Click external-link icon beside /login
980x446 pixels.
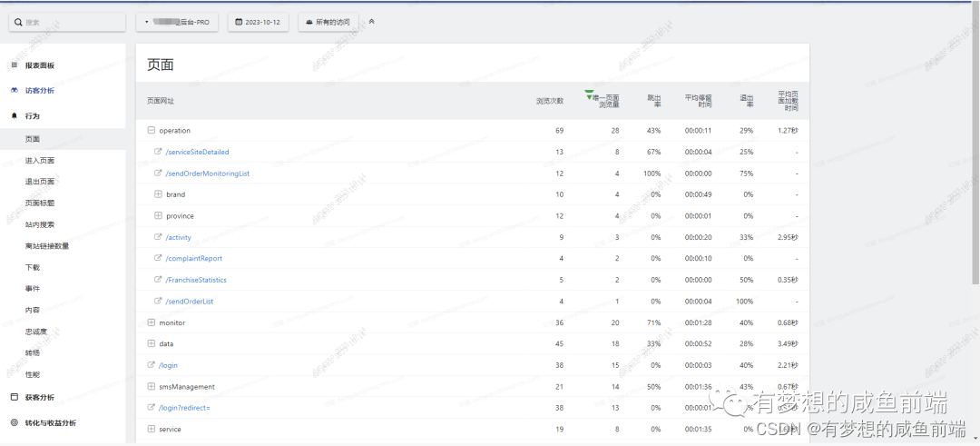[151, 364]
